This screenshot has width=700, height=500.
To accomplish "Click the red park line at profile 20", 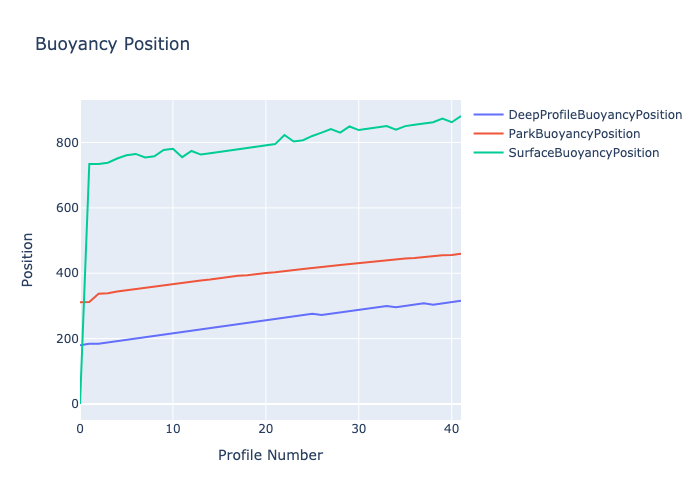I will 265,273.
